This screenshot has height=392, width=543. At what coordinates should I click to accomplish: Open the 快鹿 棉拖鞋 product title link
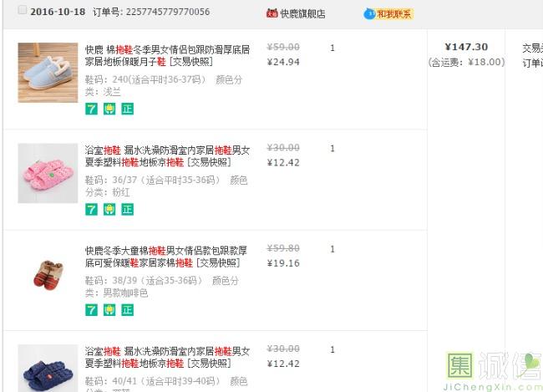click(x=167, y=56)
